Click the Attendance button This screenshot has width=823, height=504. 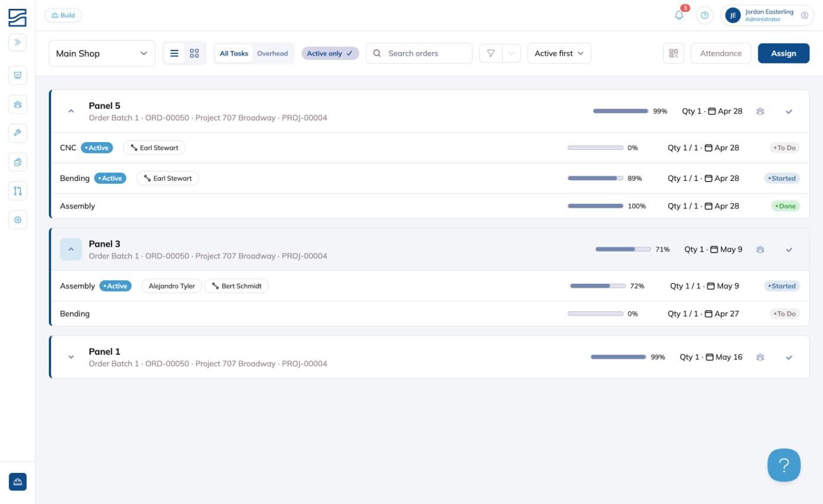(721, 53)
